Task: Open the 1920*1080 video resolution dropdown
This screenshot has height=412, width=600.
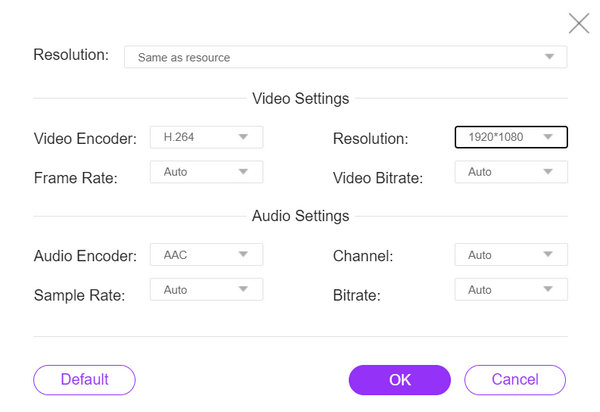Action: coord(510,137)
